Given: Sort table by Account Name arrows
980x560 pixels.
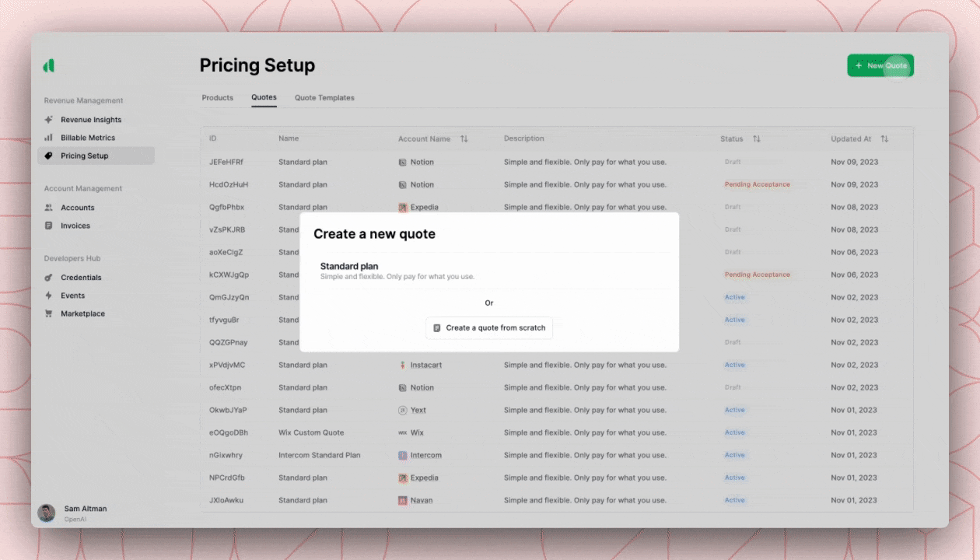Looking at the screenshot, I should (464, 139).
